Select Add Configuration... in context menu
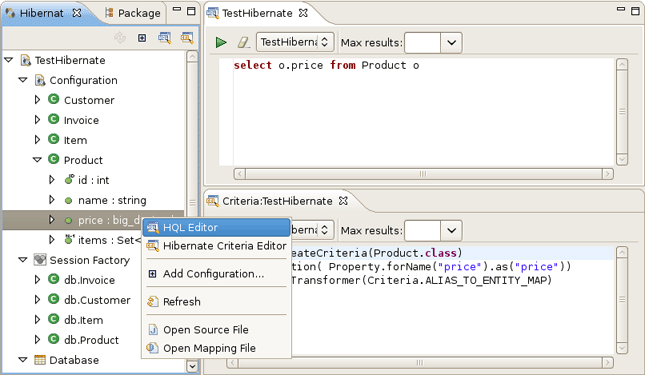This screenshot has height=375, width=645. 216,274
